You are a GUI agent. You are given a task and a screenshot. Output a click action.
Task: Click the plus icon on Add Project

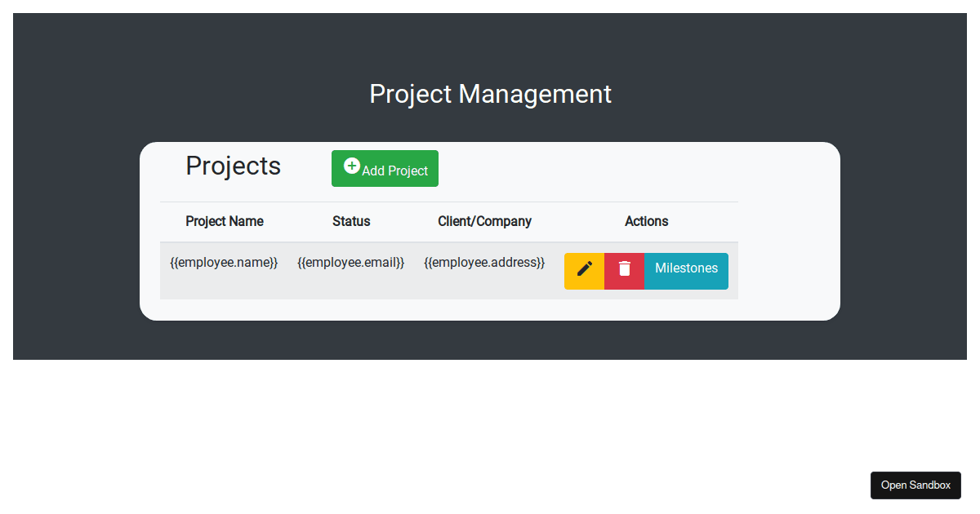coord(351,165)
